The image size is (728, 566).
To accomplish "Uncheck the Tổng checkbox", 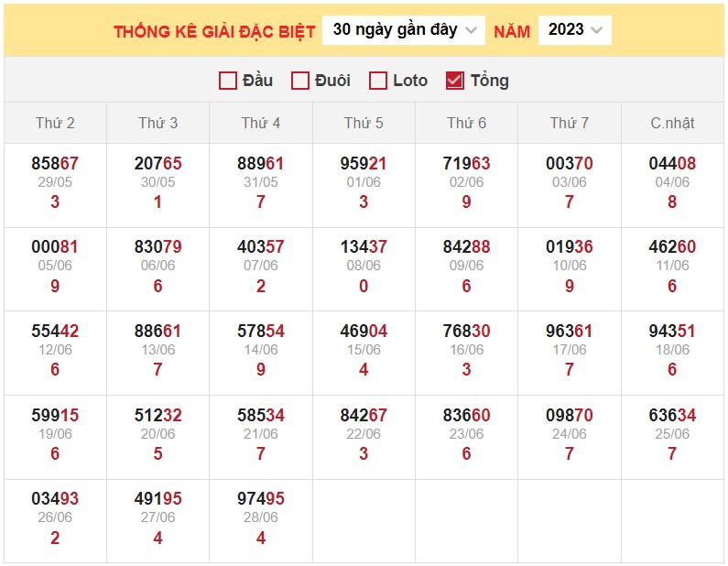I will click(x=455, y=81).
